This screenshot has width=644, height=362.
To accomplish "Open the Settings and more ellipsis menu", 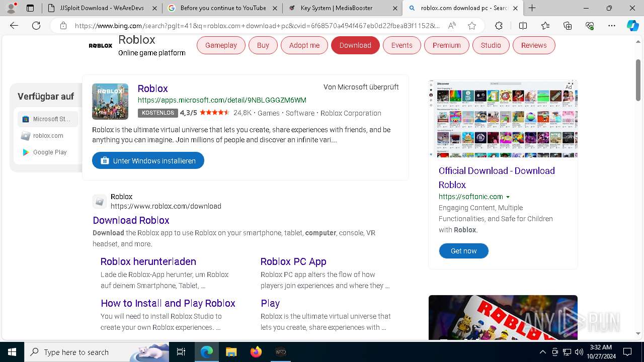I will point(612,26).
